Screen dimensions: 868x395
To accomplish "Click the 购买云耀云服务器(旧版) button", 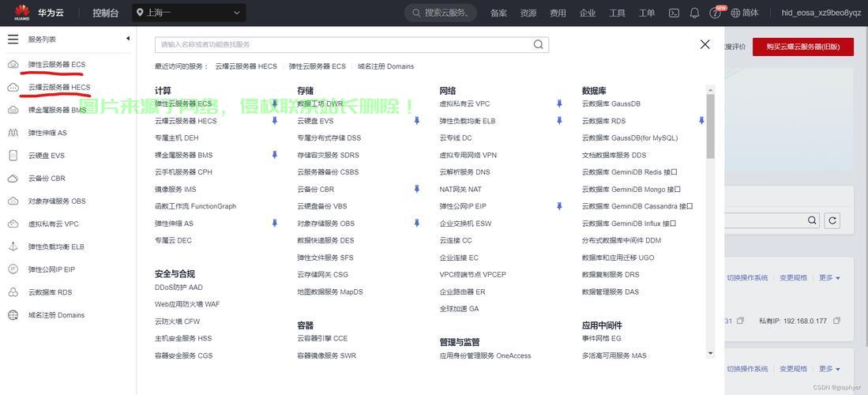I will click(x=802, y=47).
